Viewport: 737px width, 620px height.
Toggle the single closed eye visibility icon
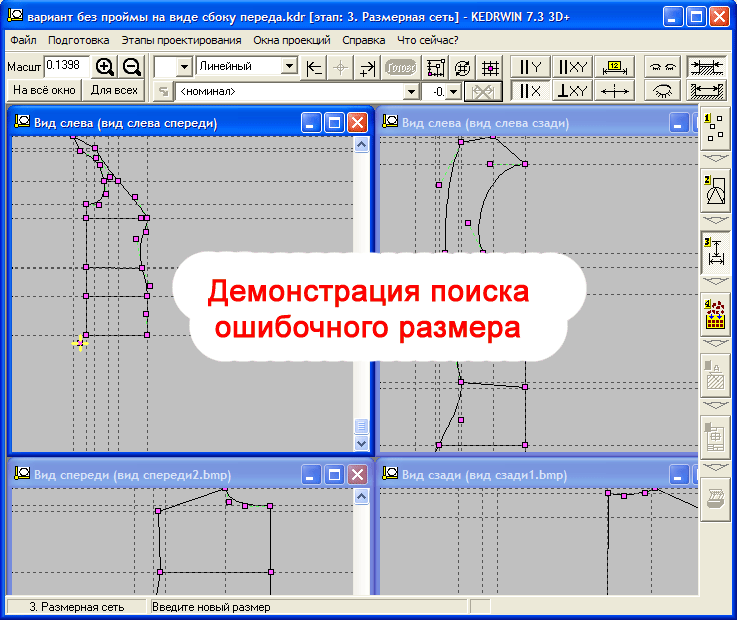click(x=663, y=91)
